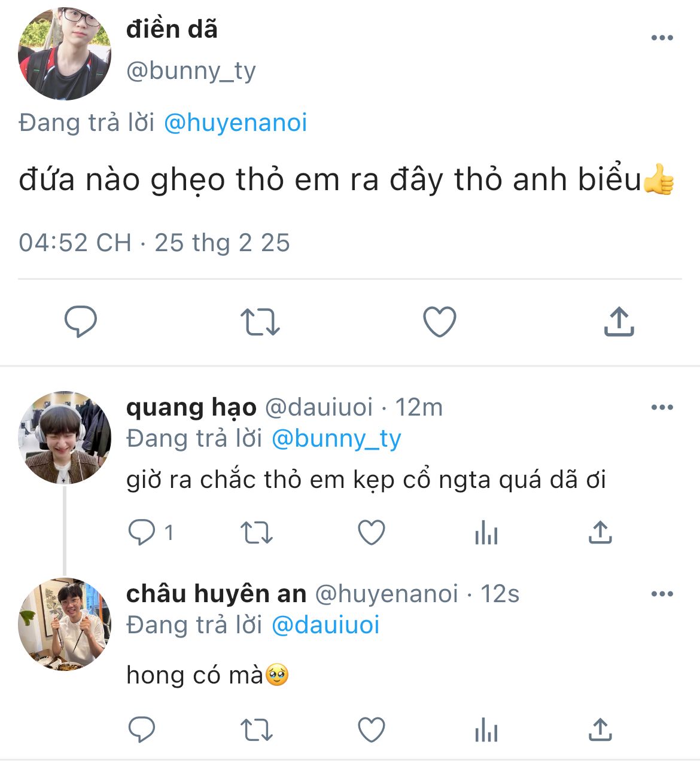Open the @huyenanoi mention link in the main tweet
This screenshot has width=700, height=769.
pos(235,123)
